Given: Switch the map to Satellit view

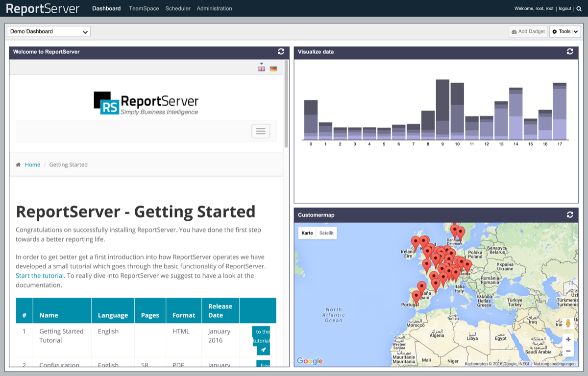Looking at the screenshot, I should click(x=326, y=233).
